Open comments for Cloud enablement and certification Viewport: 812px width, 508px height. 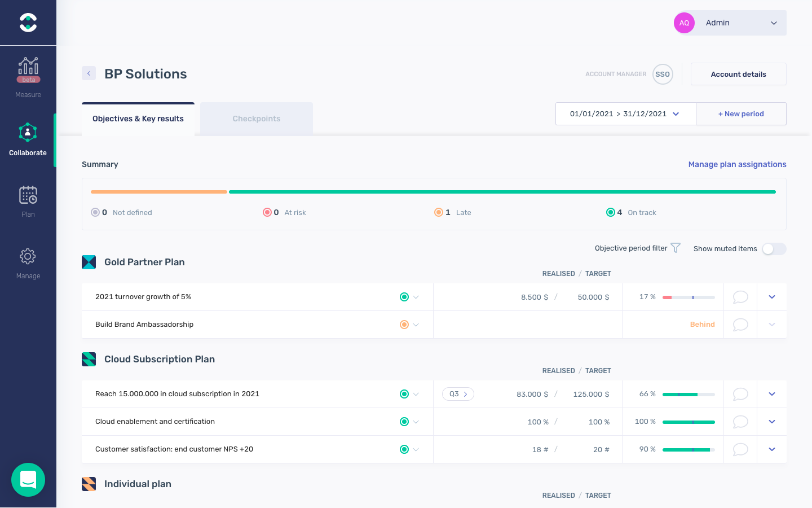[740, 422]
